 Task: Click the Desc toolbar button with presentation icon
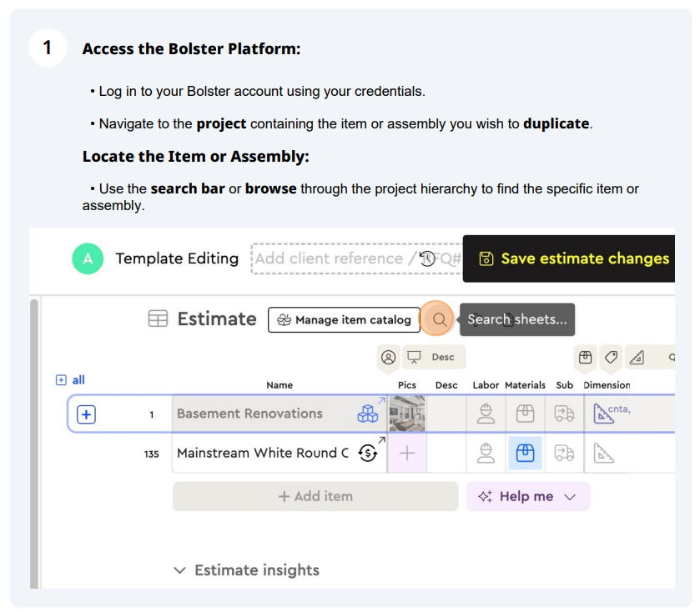pyautogui.click(x=434, y=358)
